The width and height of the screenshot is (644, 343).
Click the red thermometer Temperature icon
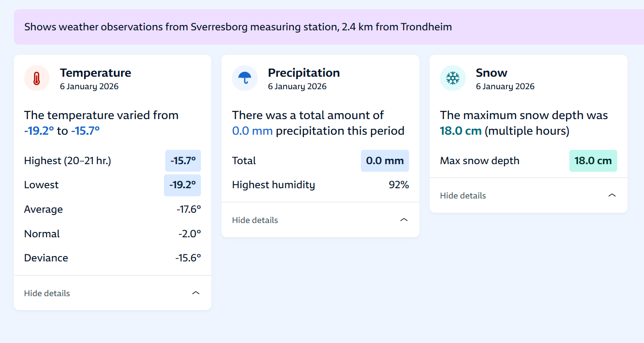(37, 79)
